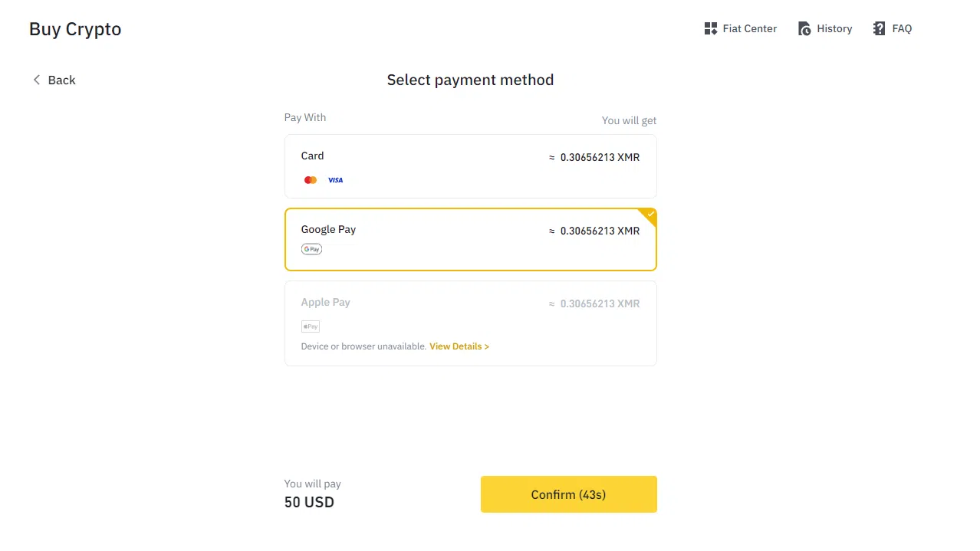Click the Buy Crypto page title
Image resolution: width=980 pixels, height=551 pixels.
[x=75, y=29]
